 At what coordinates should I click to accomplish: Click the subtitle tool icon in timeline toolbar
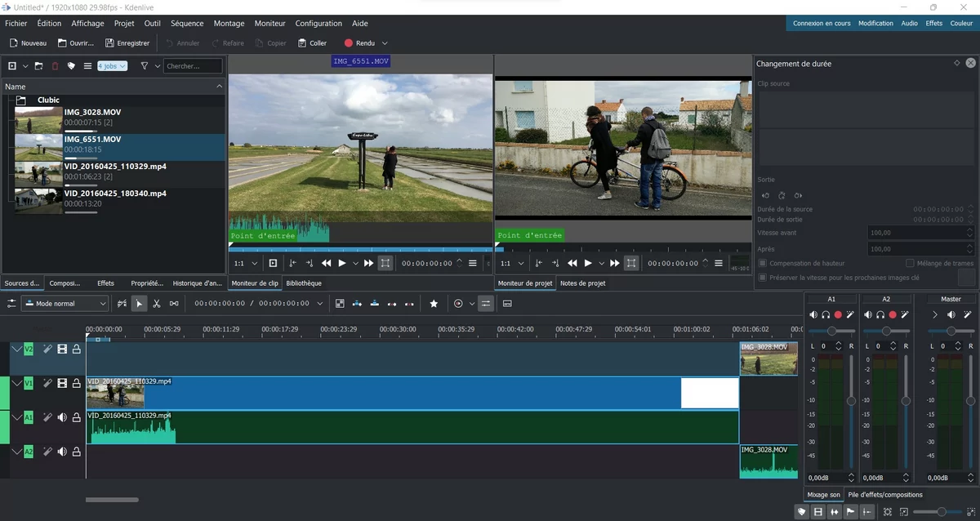click(507, 304)
